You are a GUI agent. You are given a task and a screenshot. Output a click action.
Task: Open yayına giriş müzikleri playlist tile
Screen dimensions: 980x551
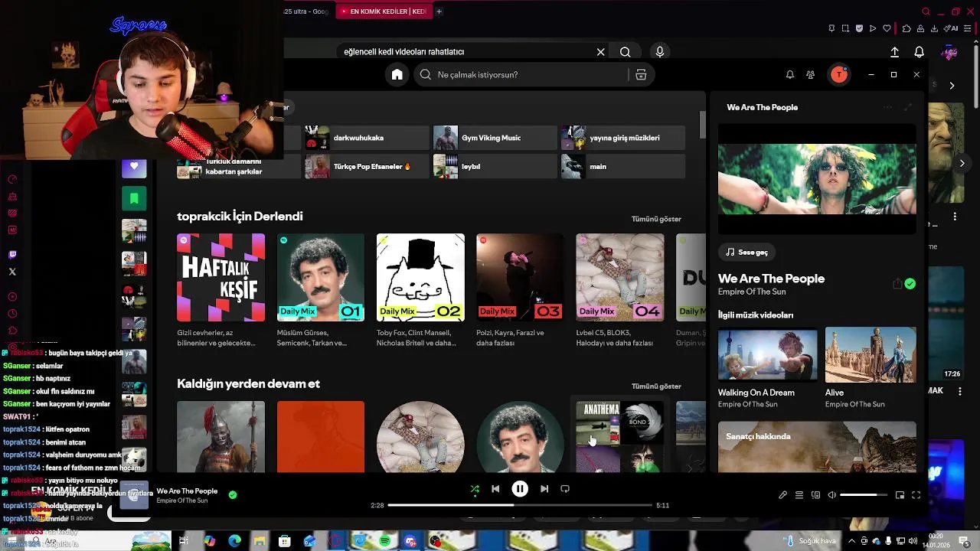[x=622, y=138]
